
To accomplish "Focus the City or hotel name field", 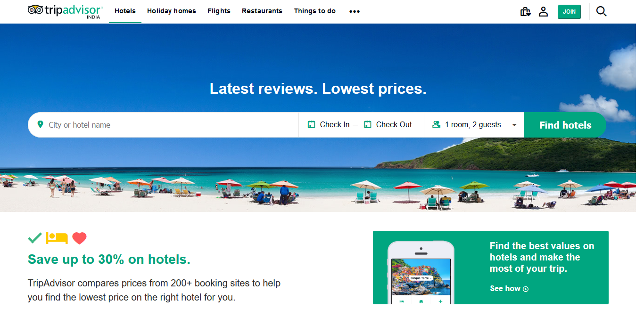I will coord(163,125).
